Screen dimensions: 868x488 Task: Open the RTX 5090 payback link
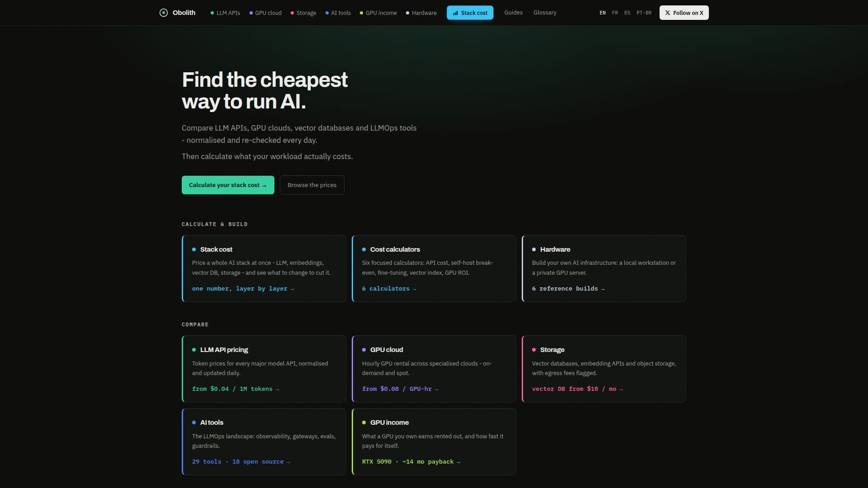[411, 462]
